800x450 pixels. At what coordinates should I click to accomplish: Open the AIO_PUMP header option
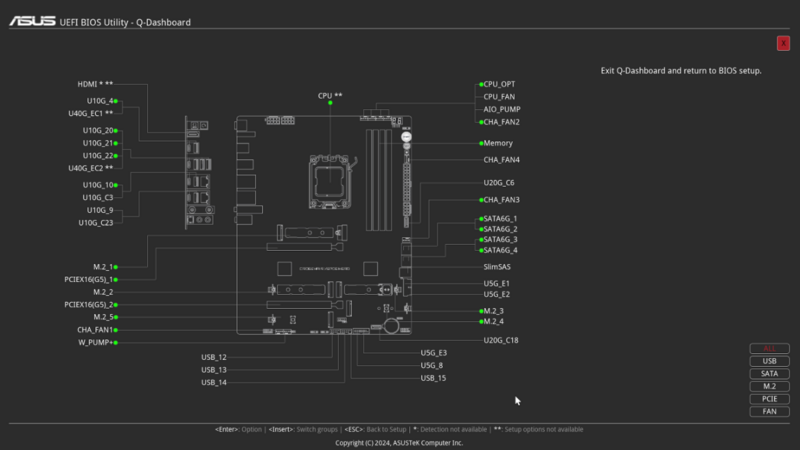[502, 109]
